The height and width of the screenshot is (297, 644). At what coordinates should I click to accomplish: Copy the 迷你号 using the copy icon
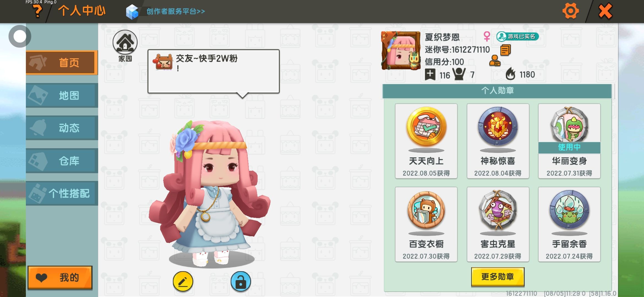pos(506,50)
